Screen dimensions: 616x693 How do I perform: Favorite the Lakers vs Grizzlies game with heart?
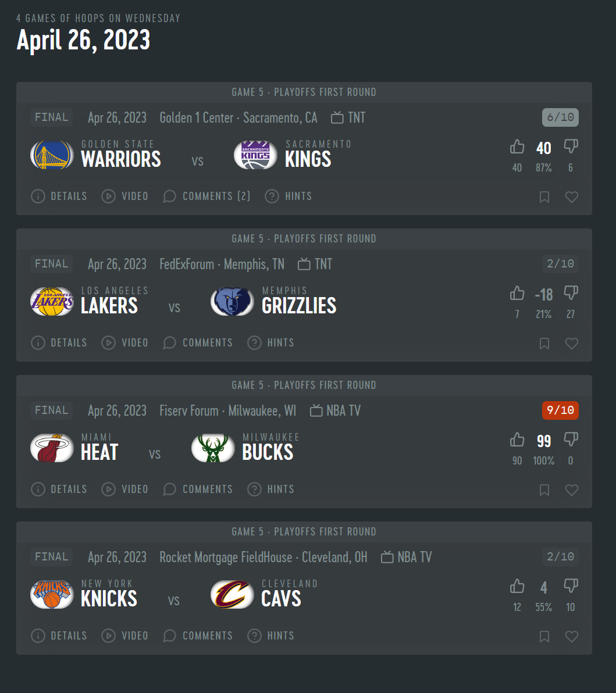click(572, 344)
